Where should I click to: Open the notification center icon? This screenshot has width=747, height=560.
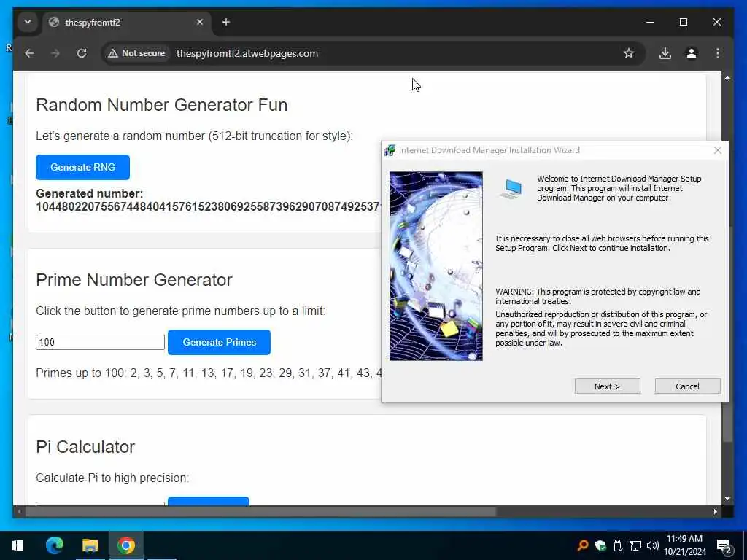pos(724,546)
